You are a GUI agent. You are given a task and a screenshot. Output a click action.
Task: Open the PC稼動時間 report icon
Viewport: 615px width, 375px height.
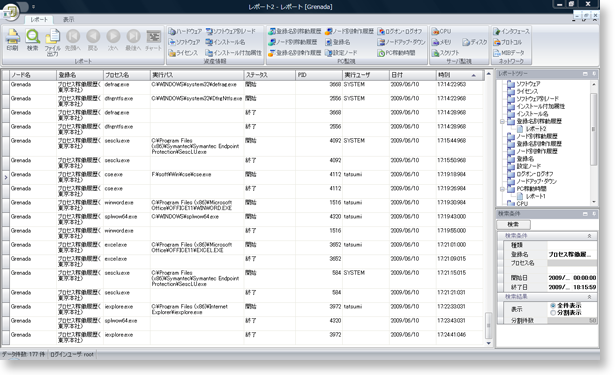point(397,53)
